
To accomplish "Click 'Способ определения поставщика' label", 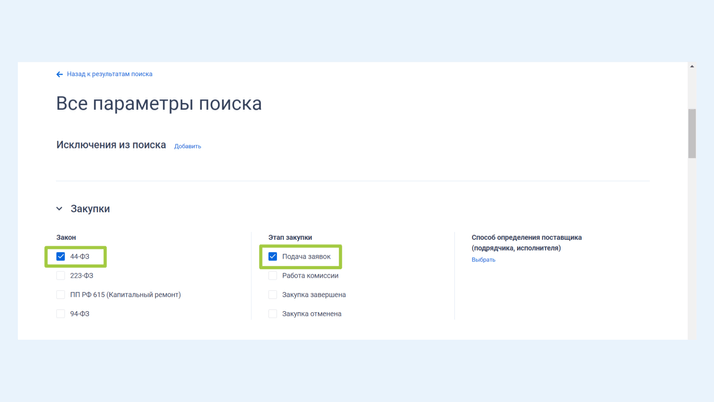I will 526,243.
